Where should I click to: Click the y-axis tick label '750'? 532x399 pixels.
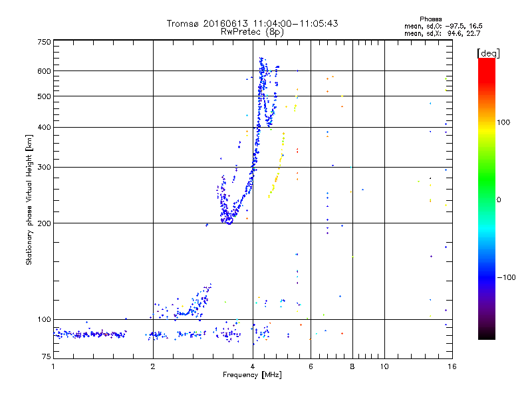(44, 42)
